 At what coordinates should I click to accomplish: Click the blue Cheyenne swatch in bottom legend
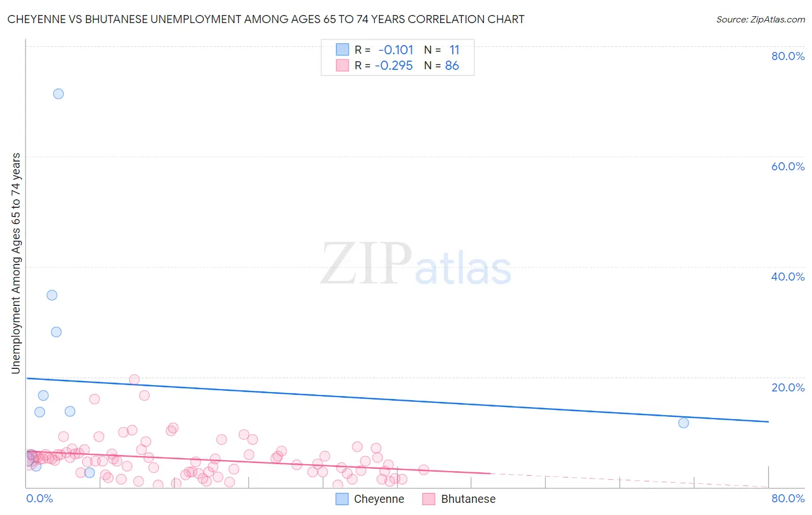coord(342,499)
